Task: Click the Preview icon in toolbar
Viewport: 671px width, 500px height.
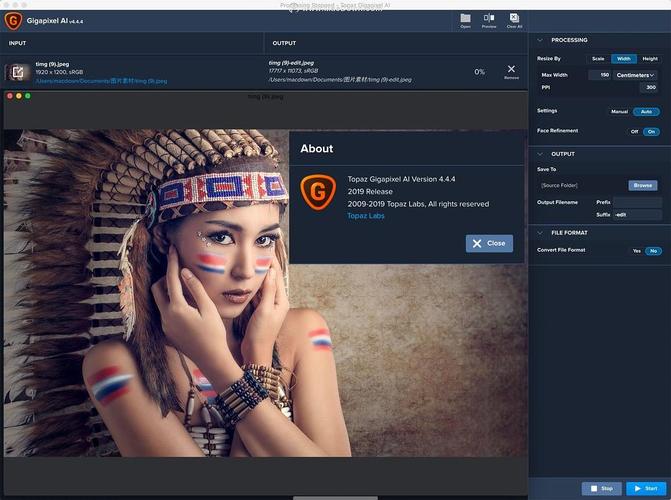Action: 489,19
